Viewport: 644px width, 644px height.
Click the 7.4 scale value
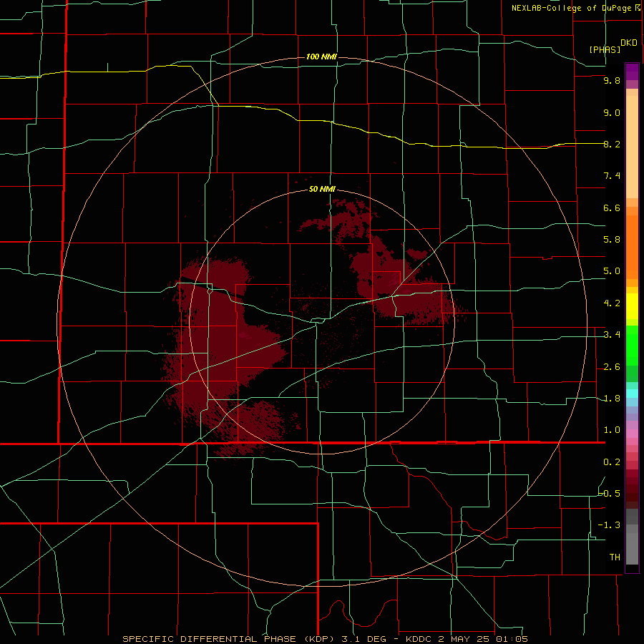pyautogui.click(x=612, y=176)
